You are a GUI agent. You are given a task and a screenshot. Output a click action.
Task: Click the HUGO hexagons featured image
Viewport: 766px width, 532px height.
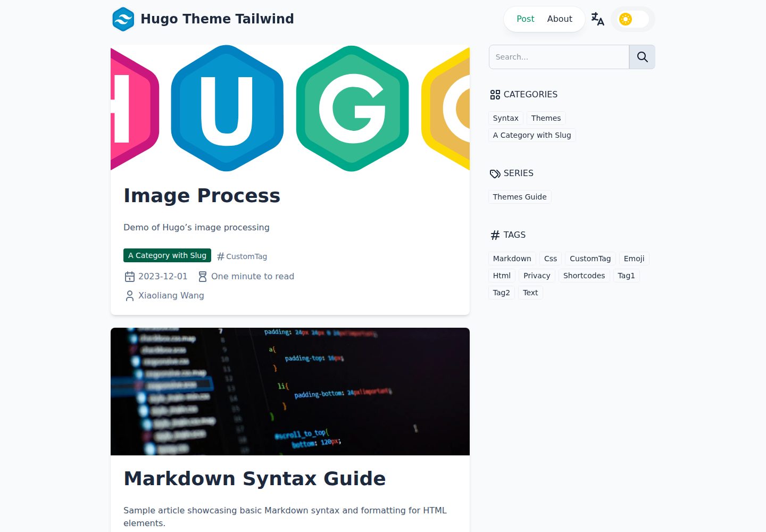point(290,107)
